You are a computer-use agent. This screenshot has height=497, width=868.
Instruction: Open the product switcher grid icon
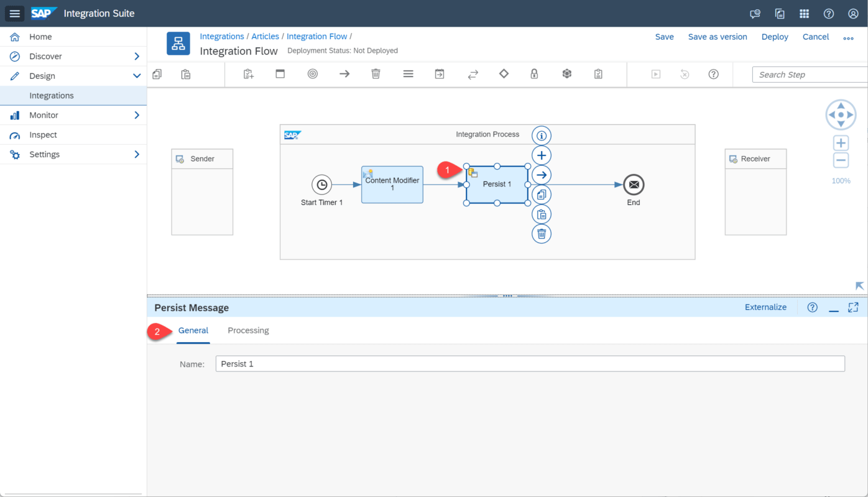pyautogui.click(x=804, y=14)
